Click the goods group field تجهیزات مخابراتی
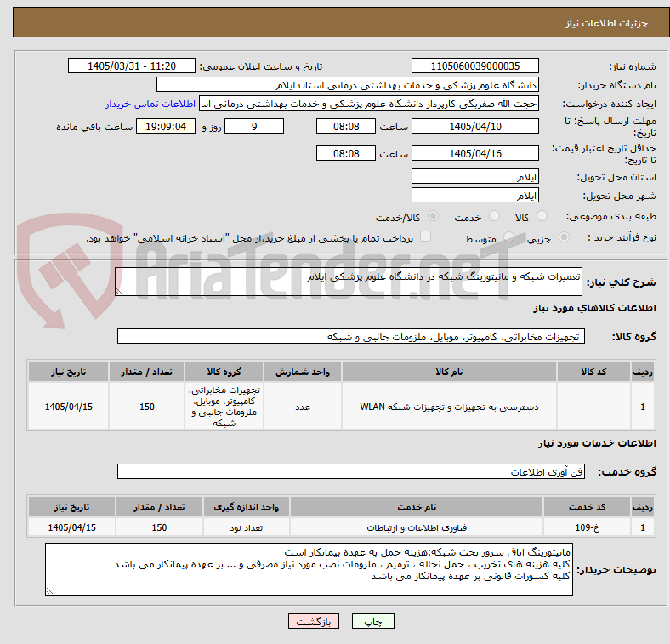670x644 pixels. click(x=351, y=336)
